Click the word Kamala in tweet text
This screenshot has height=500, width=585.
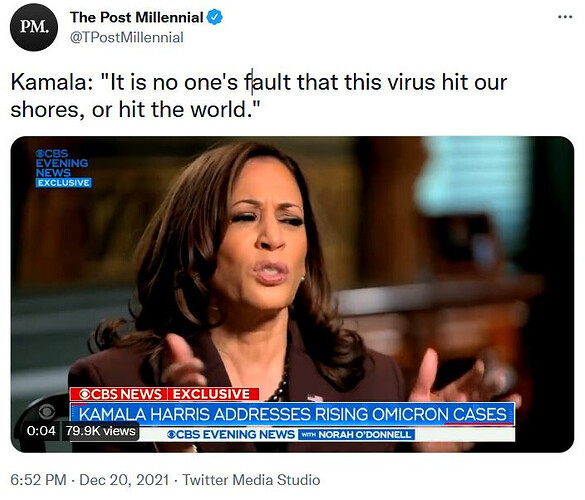pos(49,82)
